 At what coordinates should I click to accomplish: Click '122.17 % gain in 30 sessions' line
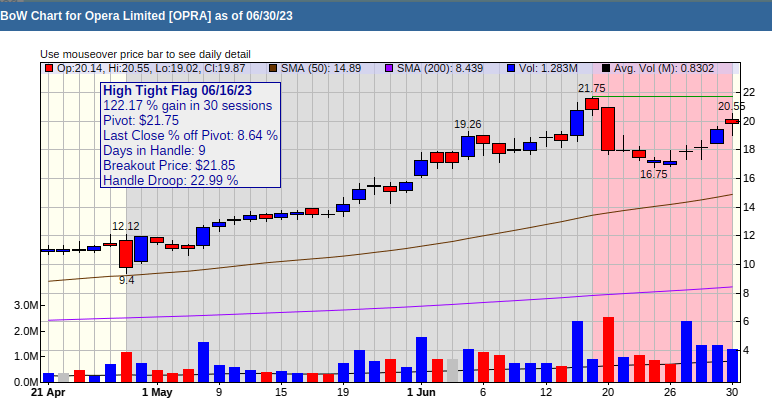click(x=188, y=106)
